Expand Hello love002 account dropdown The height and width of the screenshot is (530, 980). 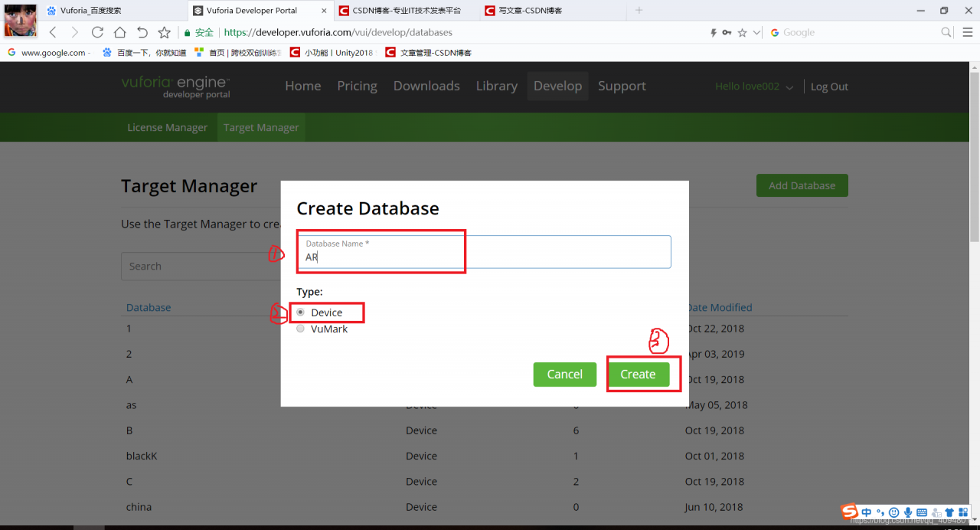(x=754, y=87)
